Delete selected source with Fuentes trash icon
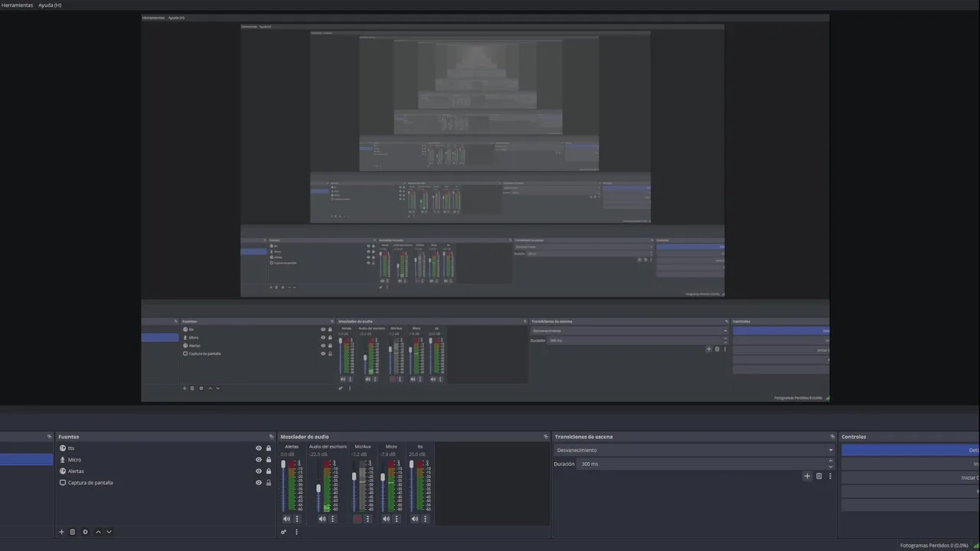 click(x=73, y=532)
